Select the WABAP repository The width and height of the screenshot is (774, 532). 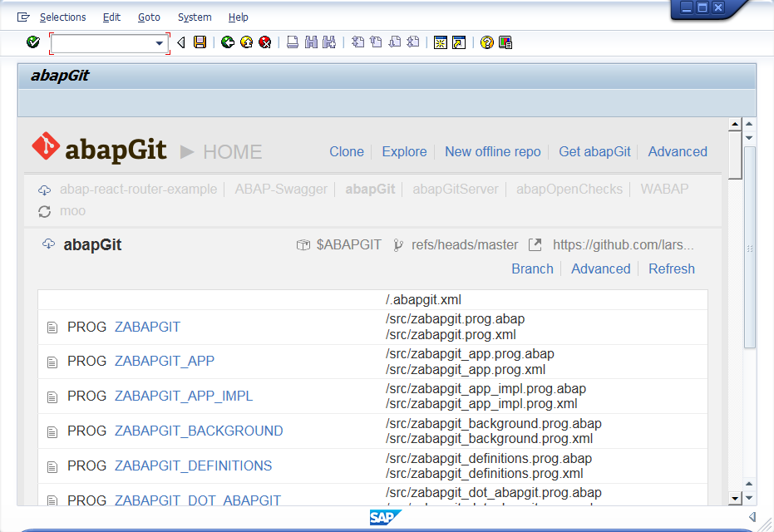664,189
